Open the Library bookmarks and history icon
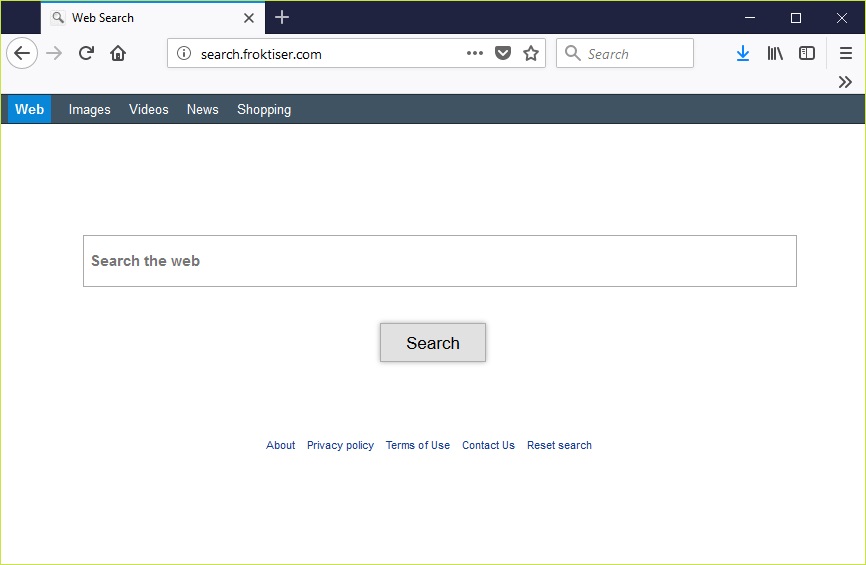 tap(775, 54)
